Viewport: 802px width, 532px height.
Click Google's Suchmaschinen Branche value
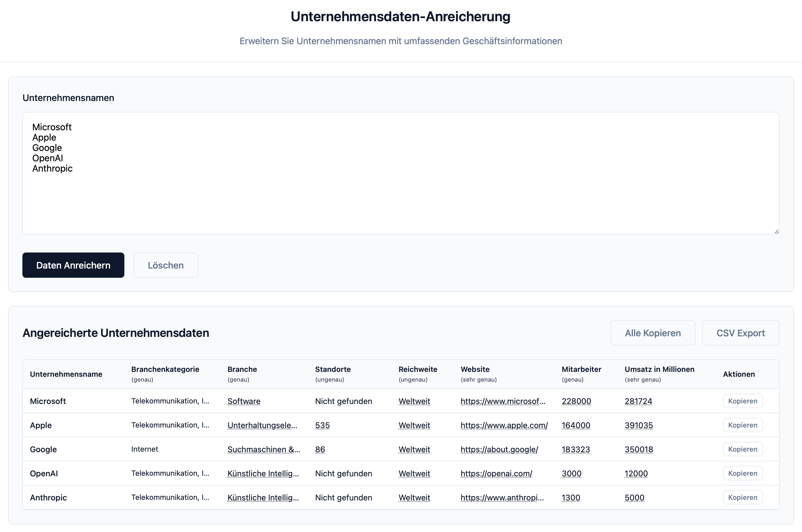click(263, 450)
